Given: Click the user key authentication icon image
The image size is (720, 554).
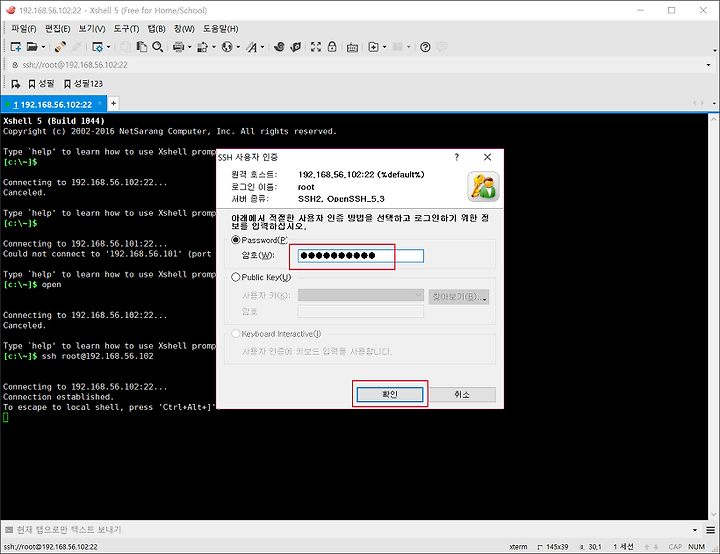Looking at the screenshot, I should [x=484, y=187].
